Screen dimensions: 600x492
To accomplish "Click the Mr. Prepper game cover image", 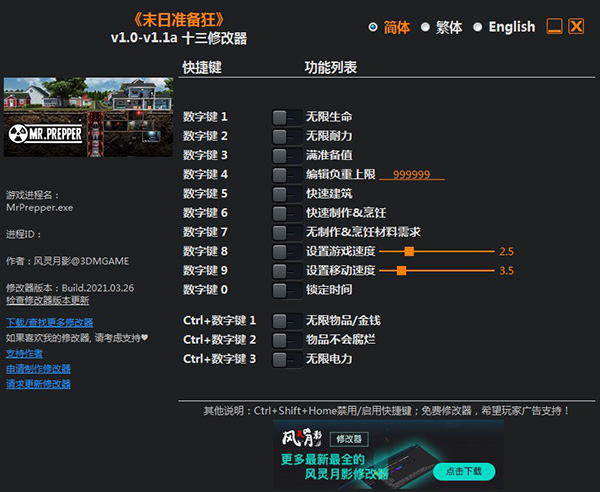I will (88, 117).
